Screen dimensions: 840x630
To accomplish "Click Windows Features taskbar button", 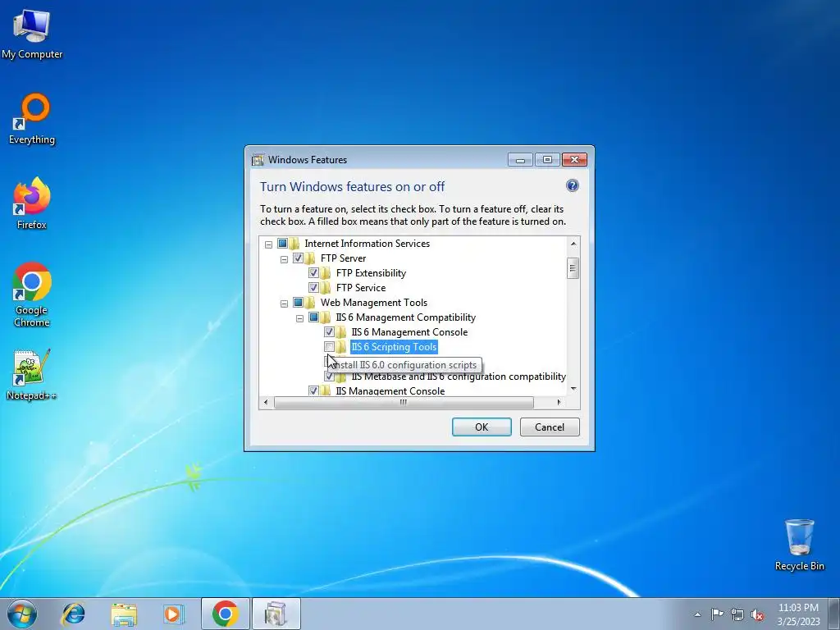I will (x=276, y=614).
